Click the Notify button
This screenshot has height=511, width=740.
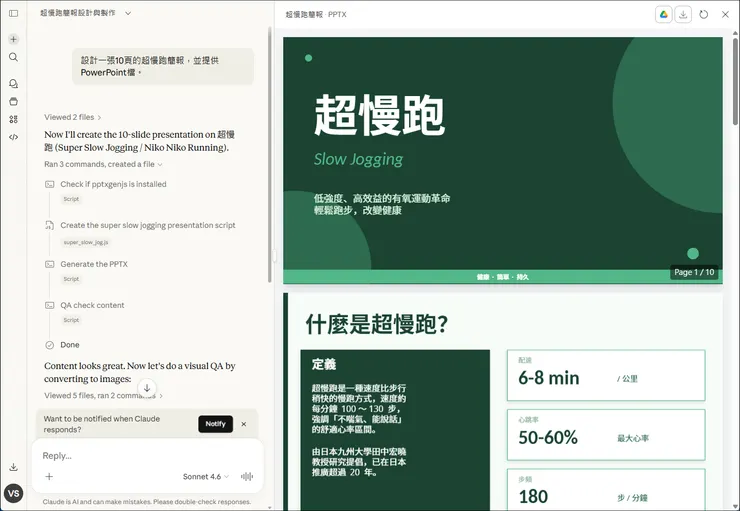tap(215, 424)
